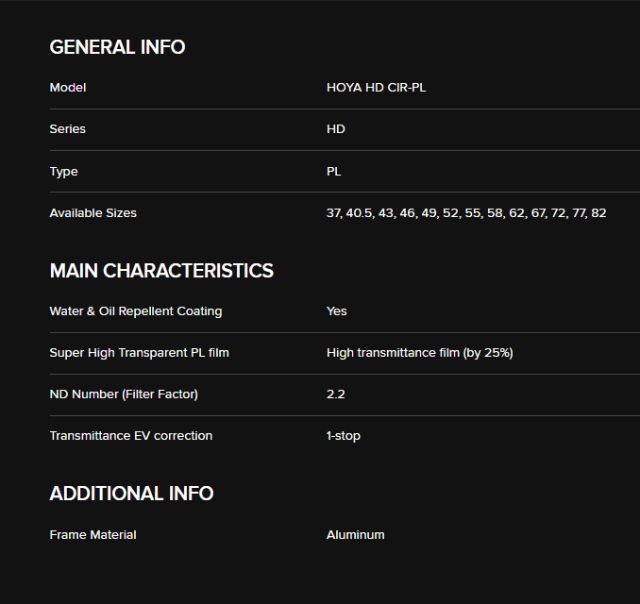The width and height of the screenshot is (640, 604).
Task: Click the Series row label
Action: tap(68, 129)
